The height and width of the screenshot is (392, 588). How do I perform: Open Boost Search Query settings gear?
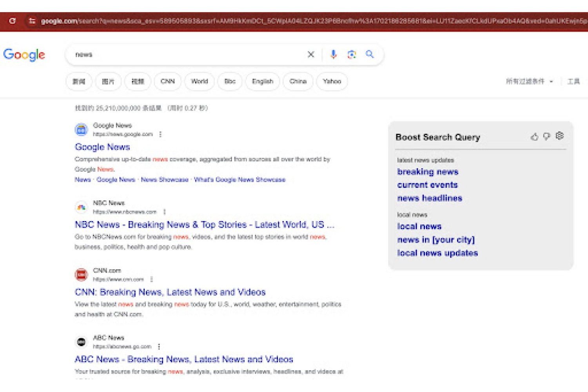click(560, 136)
